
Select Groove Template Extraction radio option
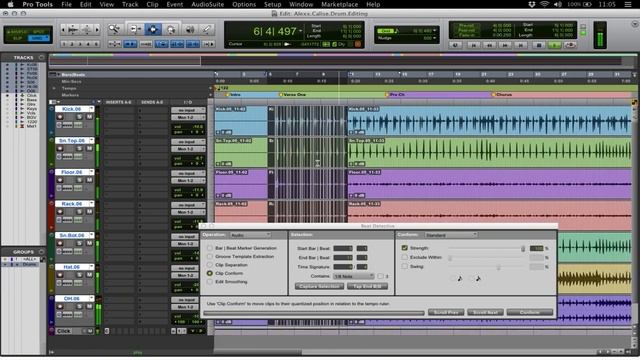pyautogui.click(x=210, y=257)
